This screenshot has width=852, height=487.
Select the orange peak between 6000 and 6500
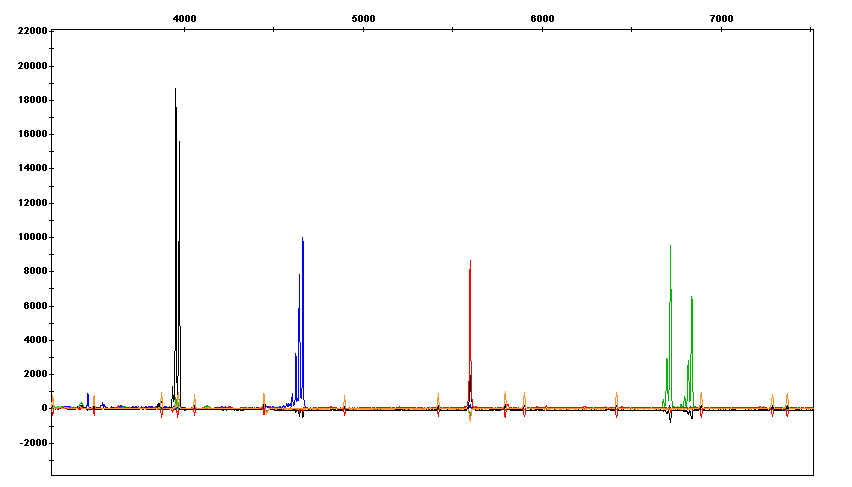pos(616,395)
